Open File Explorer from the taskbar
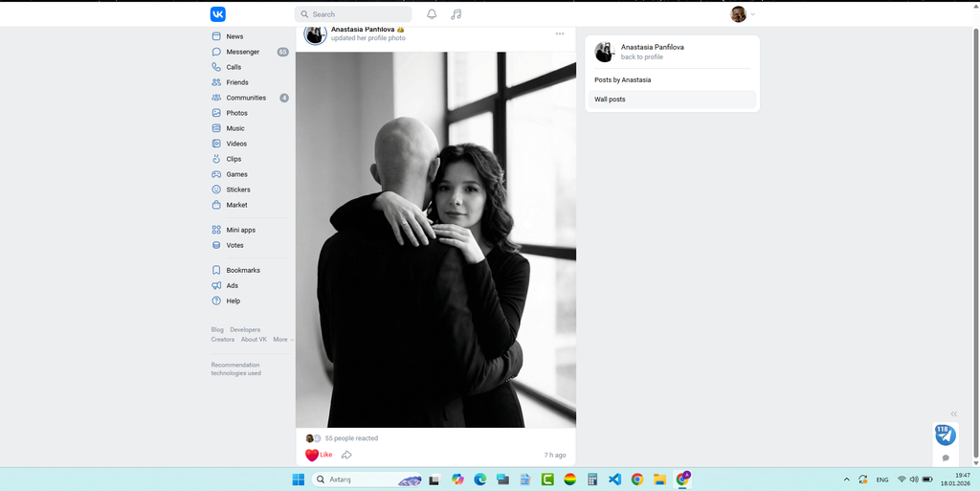The width and height of the screenshot is (980, 491). 659,480
